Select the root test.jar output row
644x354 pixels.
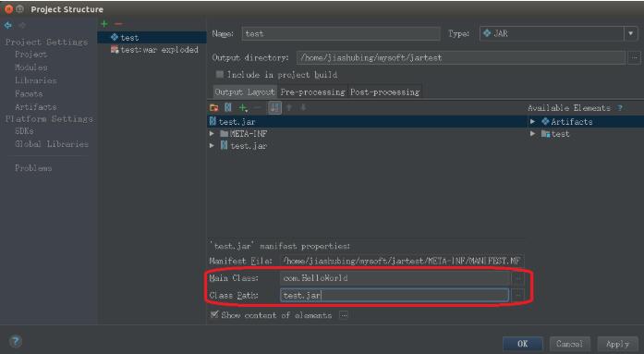pos(367,122)
